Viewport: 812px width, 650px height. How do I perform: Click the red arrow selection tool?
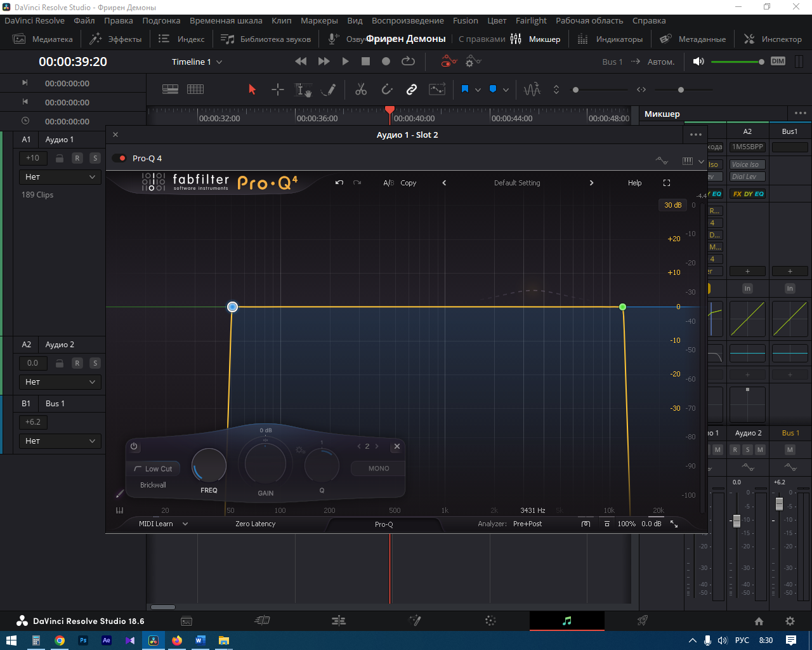tap(252, 90)
